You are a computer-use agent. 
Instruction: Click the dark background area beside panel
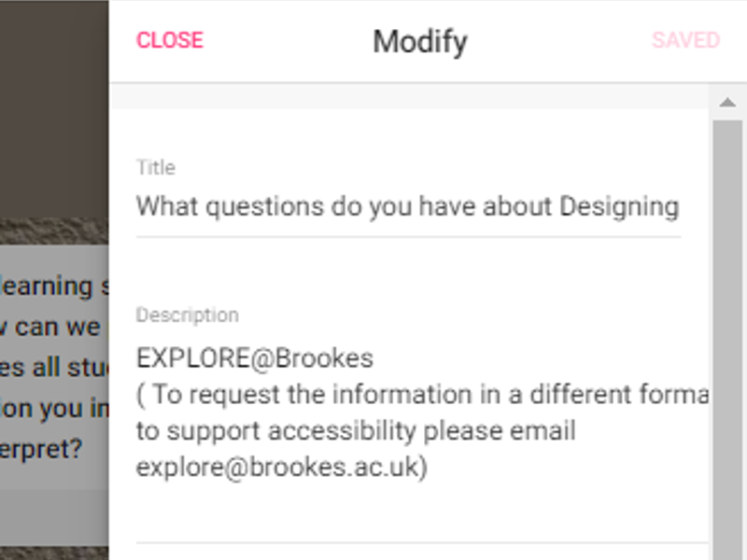[x=54, y=121]
